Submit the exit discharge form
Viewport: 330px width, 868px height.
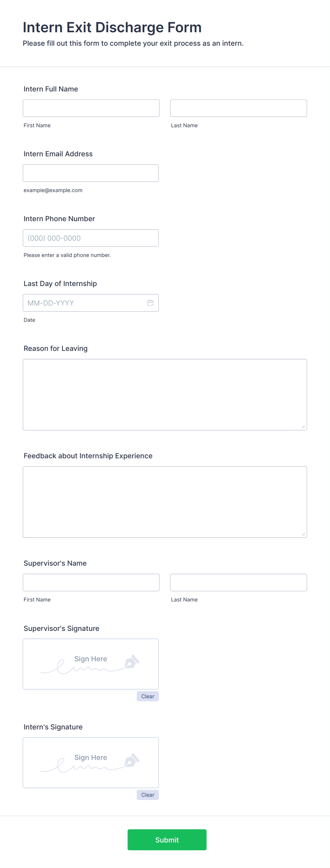click(x=167, y=840)
